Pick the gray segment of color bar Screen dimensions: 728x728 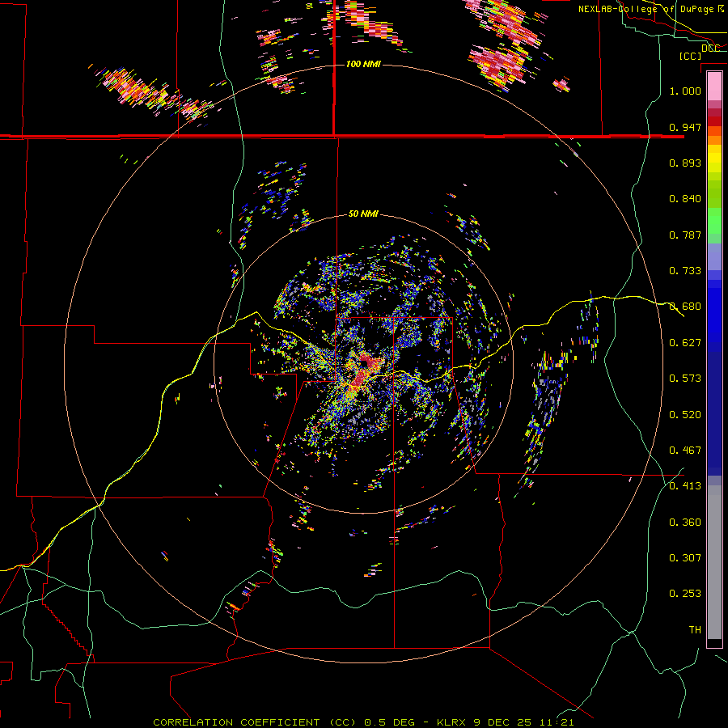click(x=714, y=562)
